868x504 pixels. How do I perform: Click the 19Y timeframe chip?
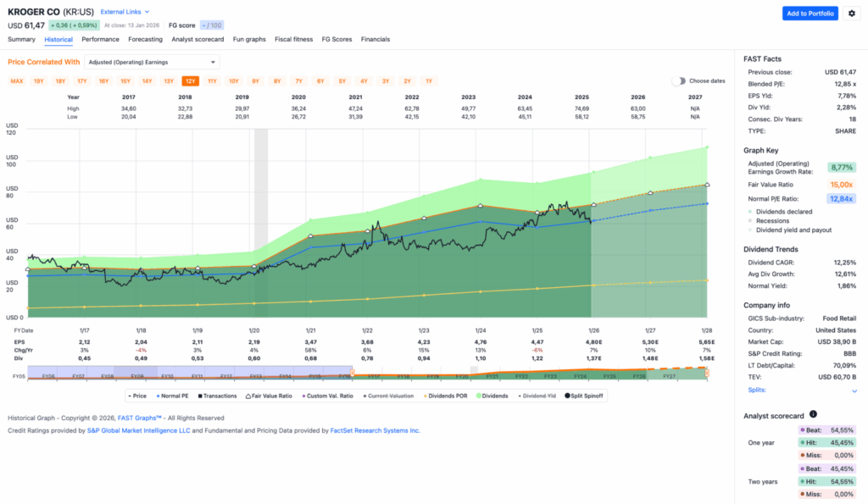click(x=37, y=80)
